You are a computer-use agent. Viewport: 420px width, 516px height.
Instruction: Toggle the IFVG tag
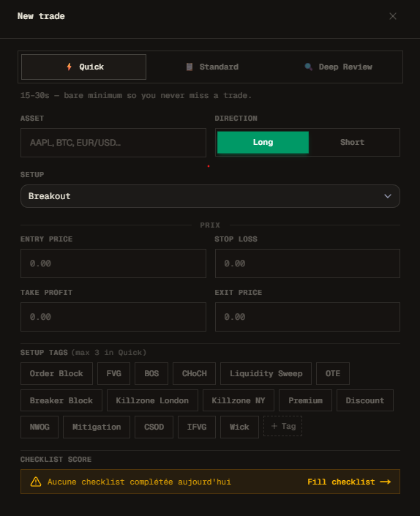click(197, 427)
